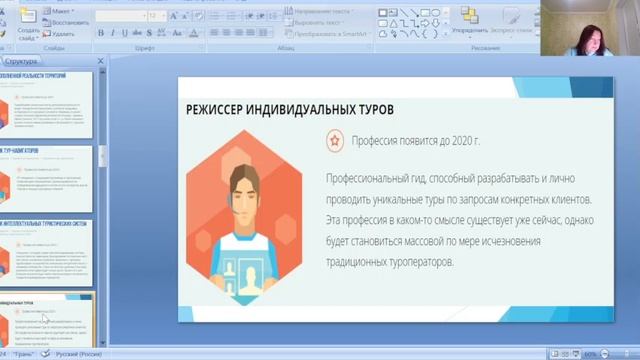Click the hexagon guide illustration on slide

[x=244, y=218]
